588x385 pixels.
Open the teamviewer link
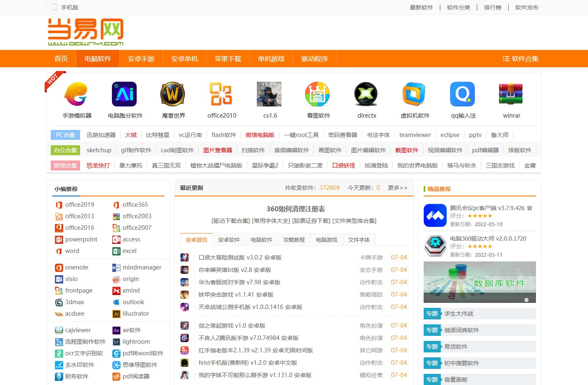pyautogui.click(x=415, y=135)
